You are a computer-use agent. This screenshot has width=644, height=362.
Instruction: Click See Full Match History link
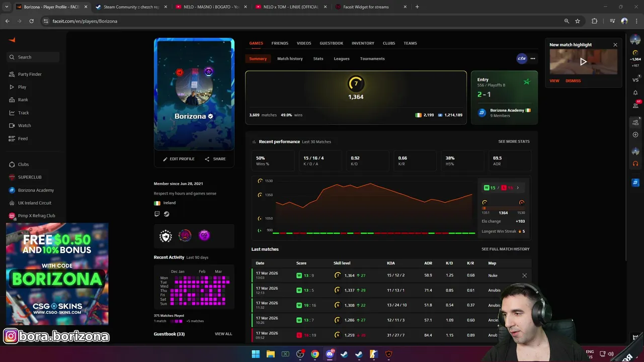505,249
